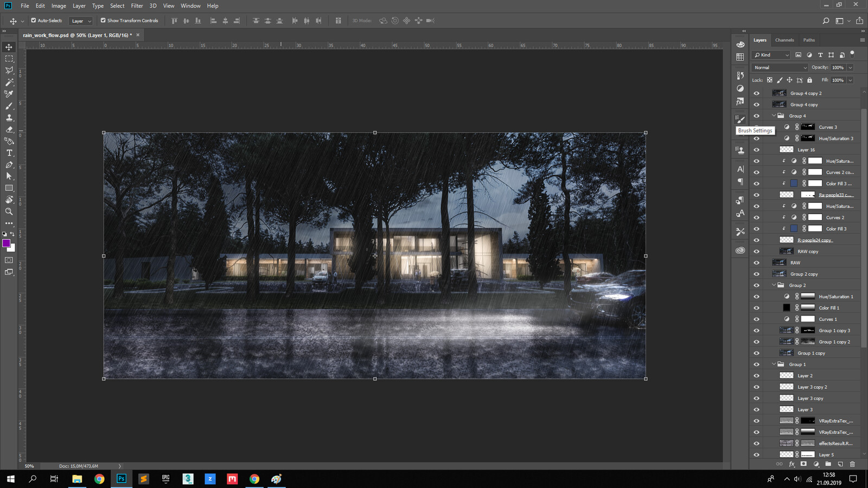868x488 pixels.
Task: Click the Opacity 100% input field
Action: click(x=838, y=68)
